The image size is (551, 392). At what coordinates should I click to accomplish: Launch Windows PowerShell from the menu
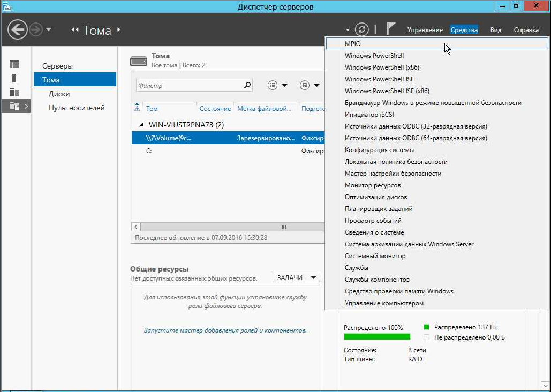click(x=437, y=56)
